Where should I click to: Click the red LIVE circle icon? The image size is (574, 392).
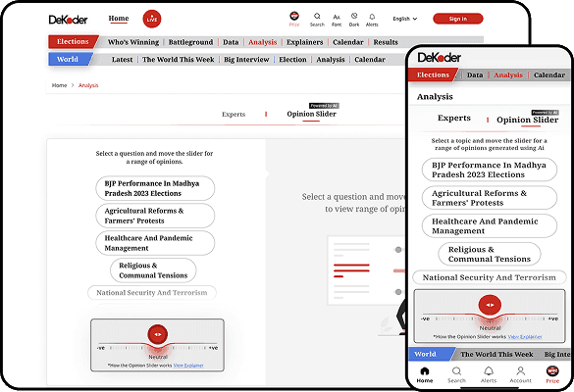pos(151,19)
